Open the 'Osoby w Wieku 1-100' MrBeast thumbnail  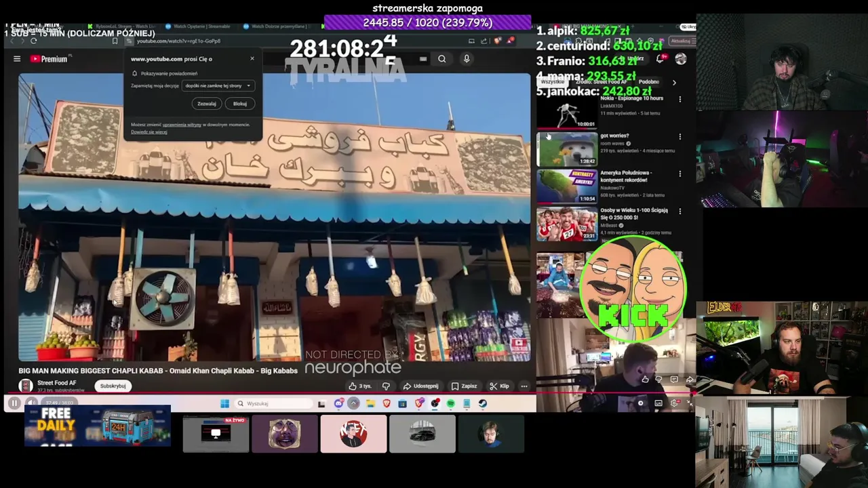pos(567,224)
